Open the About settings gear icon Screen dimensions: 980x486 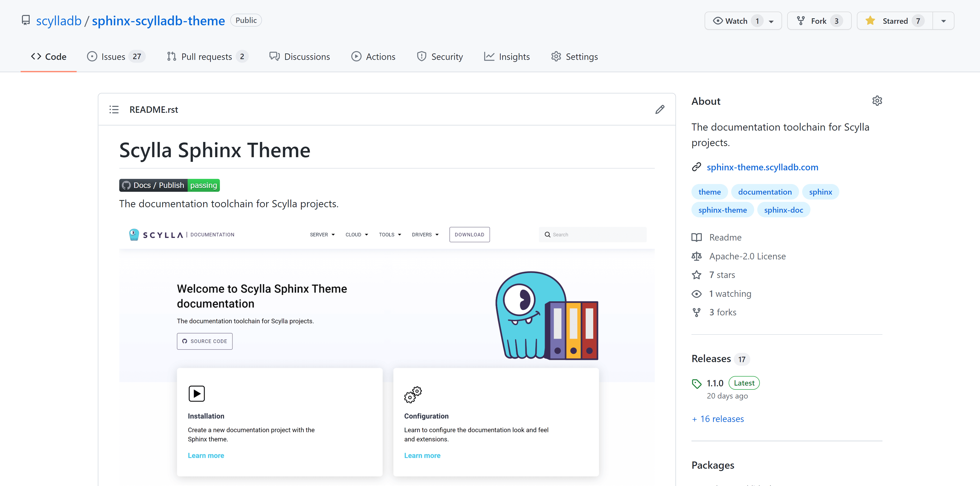(x=877, y=101)
